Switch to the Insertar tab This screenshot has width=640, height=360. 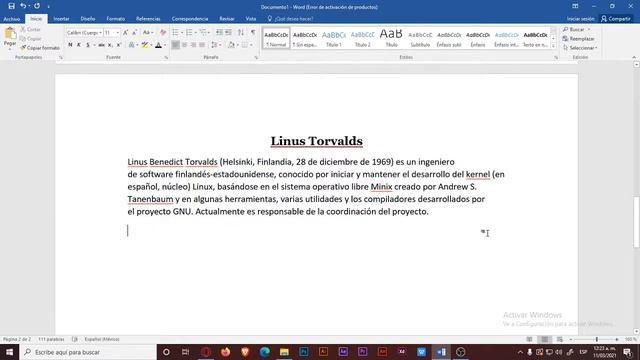(61, 19)
